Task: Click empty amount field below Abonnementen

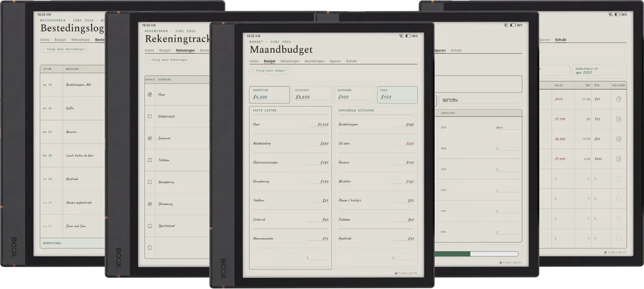Action: click(x=318, y=258)
